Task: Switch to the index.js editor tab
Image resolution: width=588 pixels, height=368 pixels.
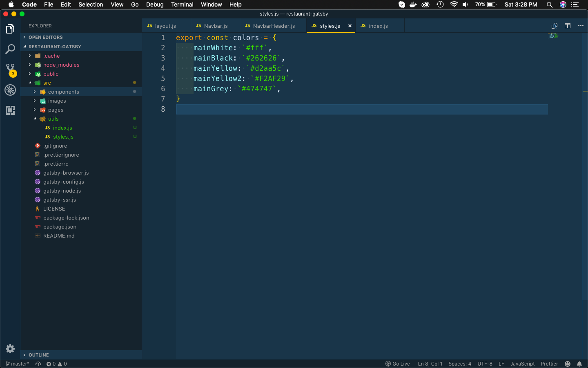Action: [380, 26]
